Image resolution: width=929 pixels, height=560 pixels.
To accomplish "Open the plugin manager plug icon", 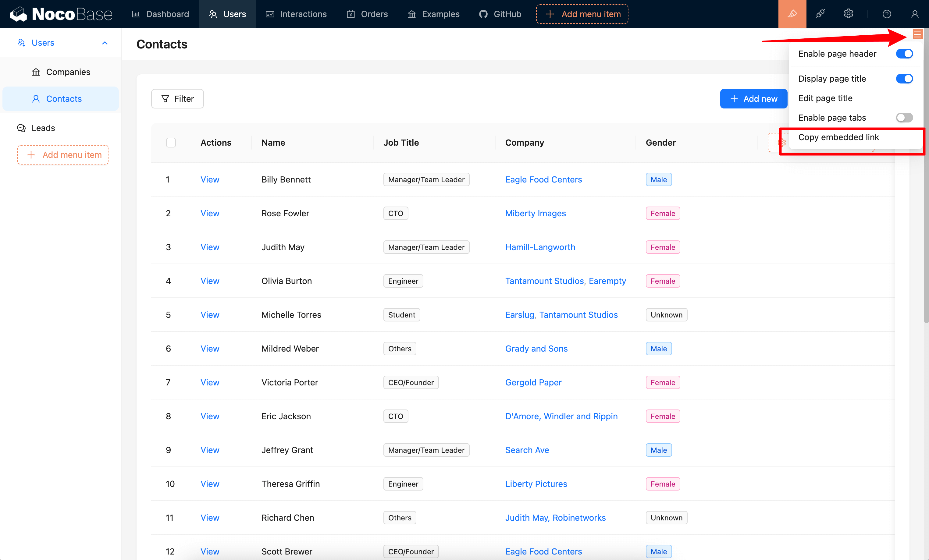I will [x=820, y=14].
